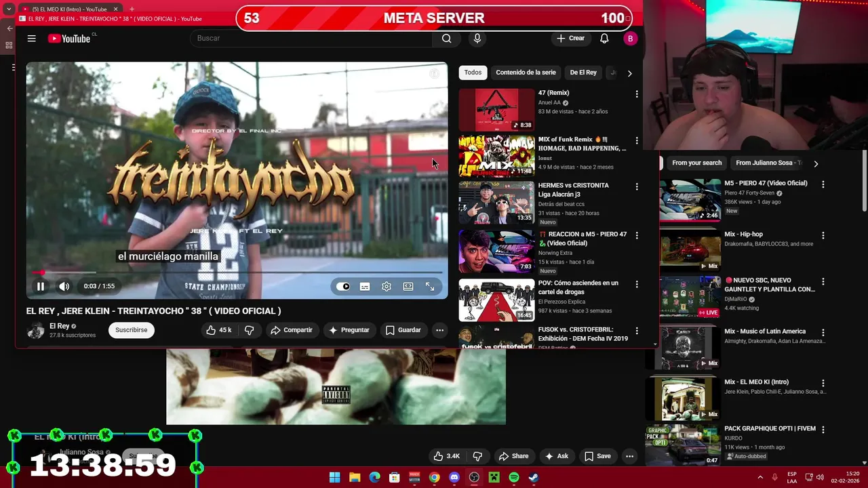Image resolution: width=868 pixels, height=488 pixels.
Task: Open 'Mix - Music of Latin America' playlist
Action: coord(765,331)
